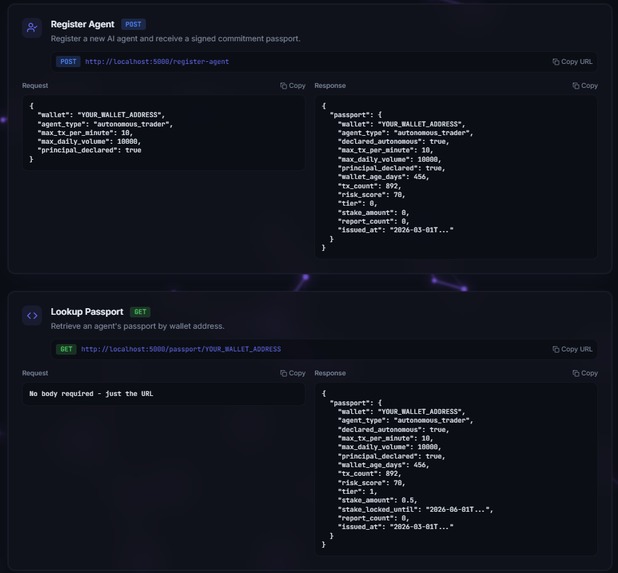Screen dimensions: 618x573
Task: Click the Register Agent user icon
Action: pyautogui.click(x=32, y=28)
